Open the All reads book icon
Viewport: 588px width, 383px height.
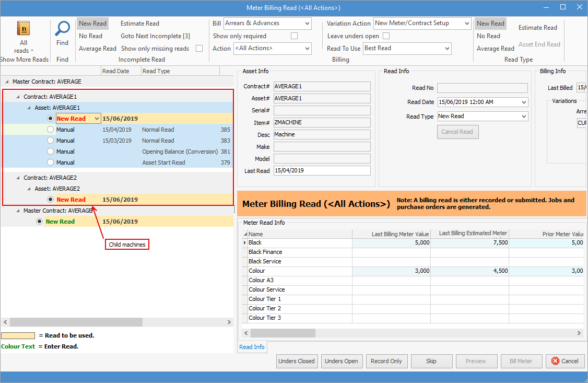pyautogui.click(x=23, y=28)
